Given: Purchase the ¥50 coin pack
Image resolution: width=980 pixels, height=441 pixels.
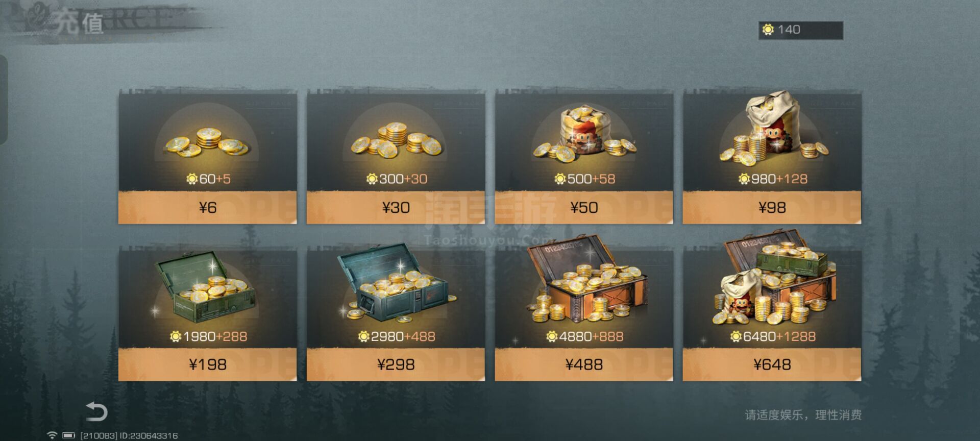Looking at the screenshot, I should tap(584, 207).
